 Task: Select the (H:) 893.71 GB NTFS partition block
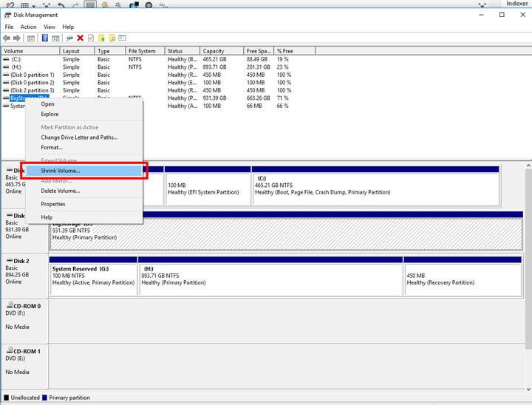pyautogui.click(x=270, y=276)
